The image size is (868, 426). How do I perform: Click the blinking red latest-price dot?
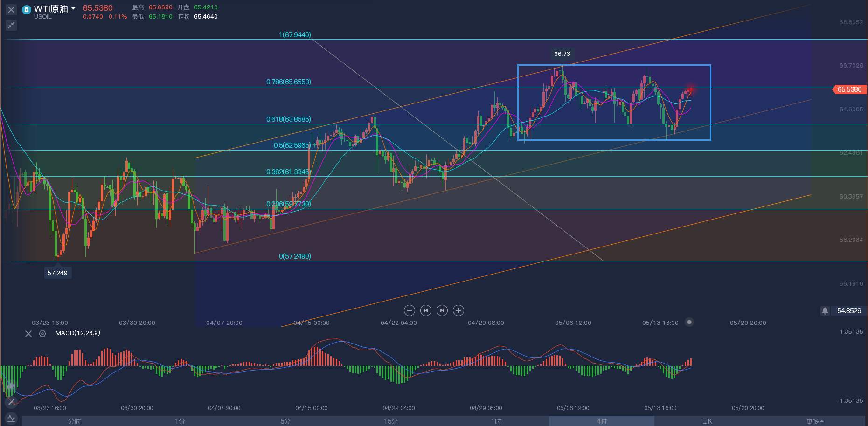tap(691, 89)
